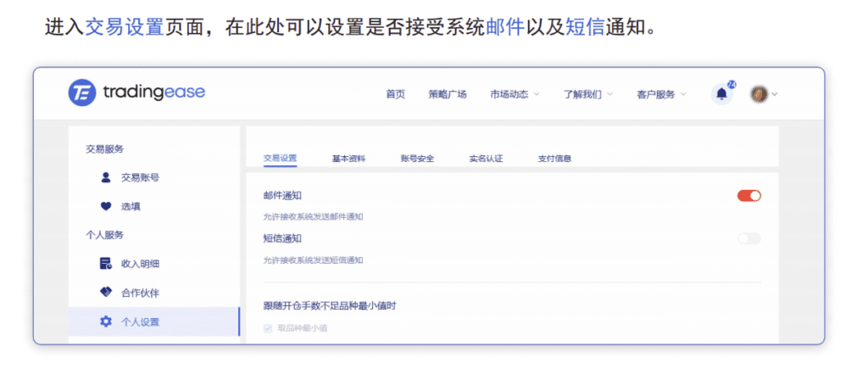Click the 交易设置 link in the heading text
Viewport: 868px width, 374px height.
coord(124,27)
